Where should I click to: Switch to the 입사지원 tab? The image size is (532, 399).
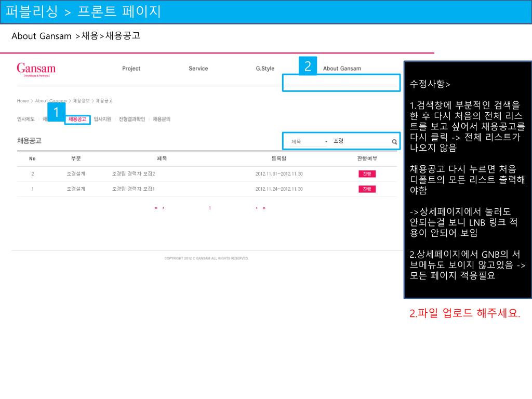(102, 119)
